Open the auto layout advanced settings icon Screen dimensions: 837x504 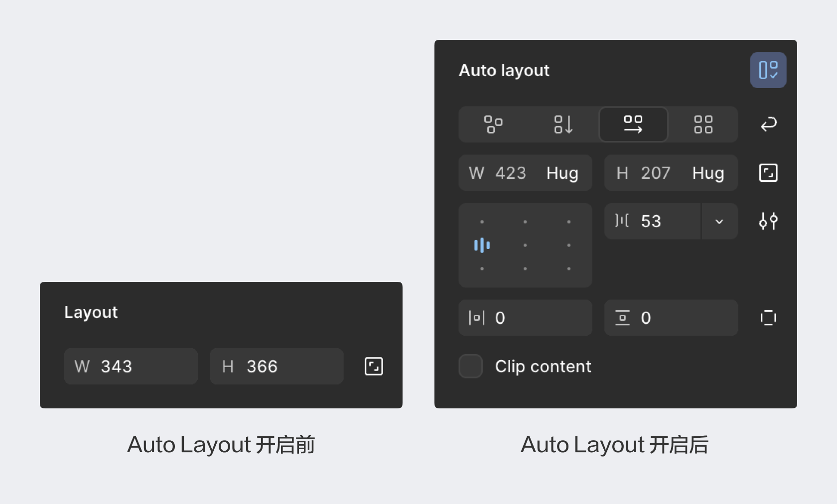(768, 221)
